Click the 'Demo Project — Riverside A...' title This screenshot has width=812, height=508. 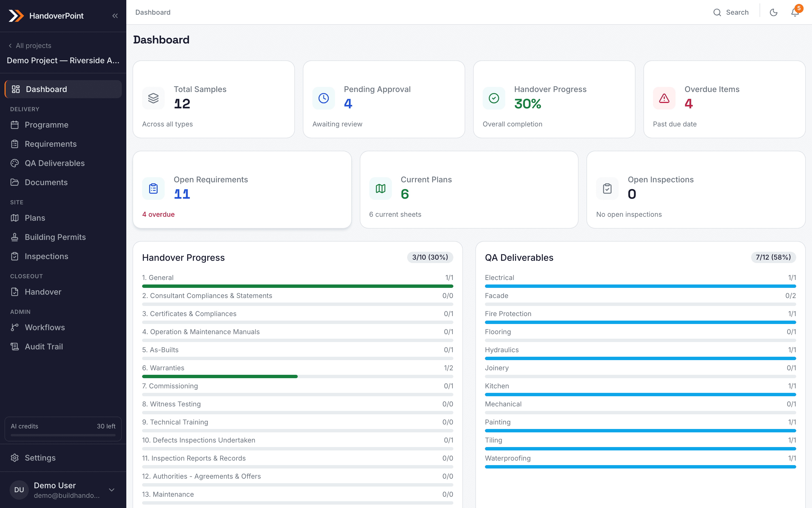pos(63,60)
